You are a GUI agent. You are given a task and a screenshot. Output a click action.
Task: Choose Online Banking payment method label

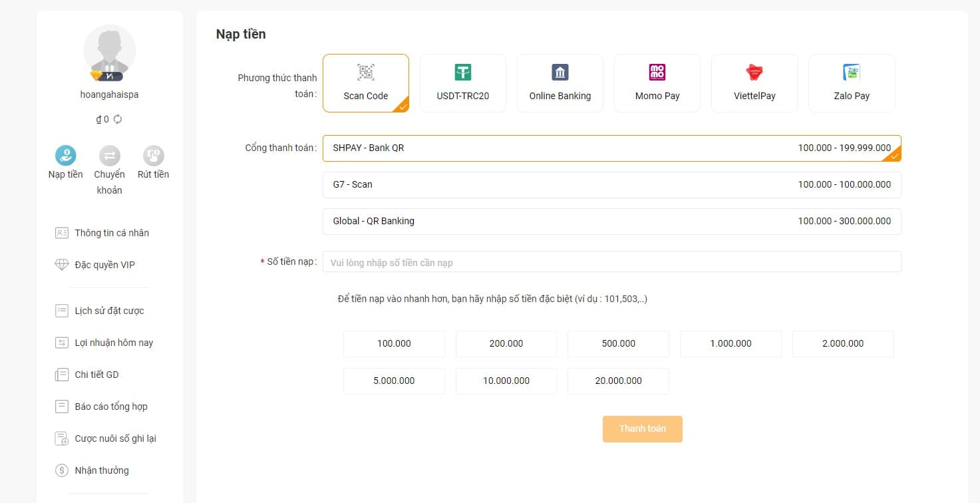coord(560,96)
